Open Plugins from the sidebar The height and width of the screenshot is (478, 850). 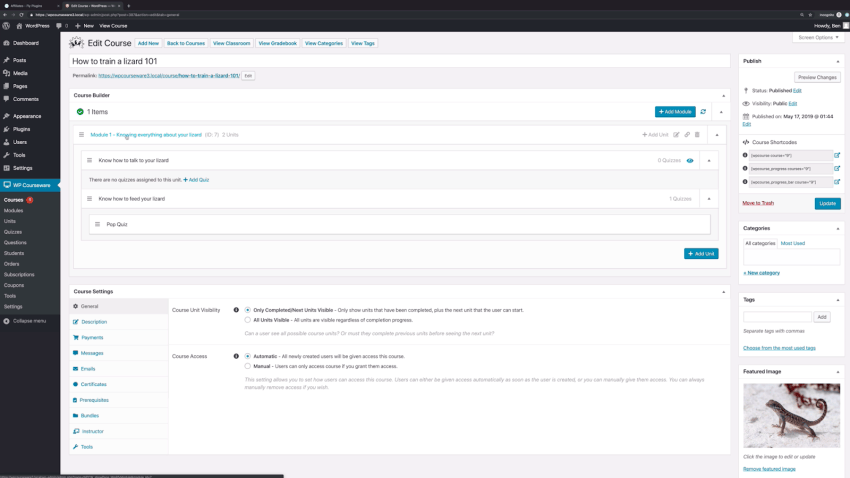tap(21, 129)
